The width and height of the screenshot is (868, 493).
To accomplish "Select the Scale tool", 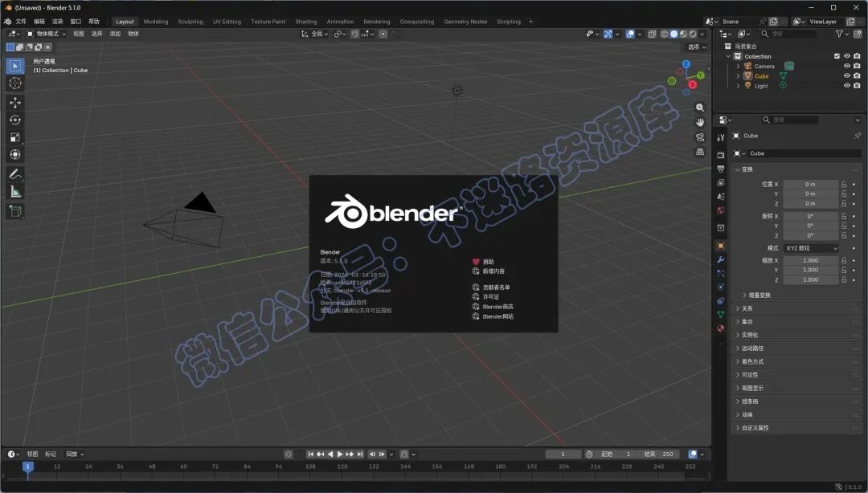I will [15, 137].
